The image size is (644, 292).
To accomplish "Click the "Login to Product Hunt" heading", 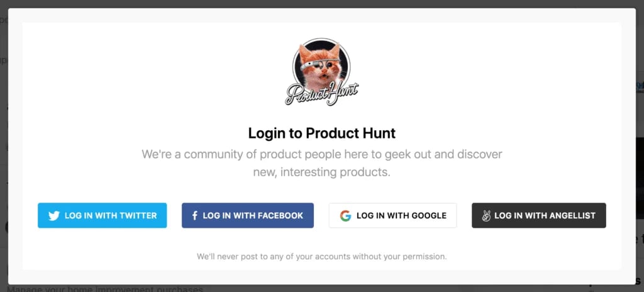I will pos(321,133).
